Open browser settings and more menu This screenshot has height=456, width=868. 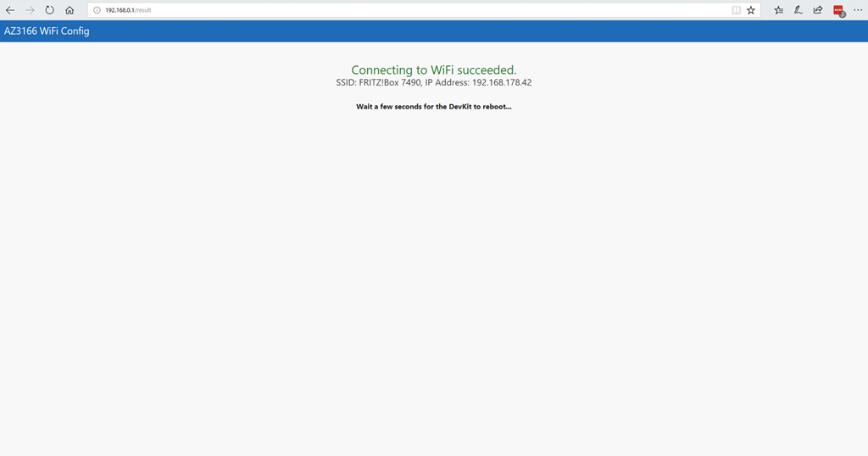(x=858, y=10)
